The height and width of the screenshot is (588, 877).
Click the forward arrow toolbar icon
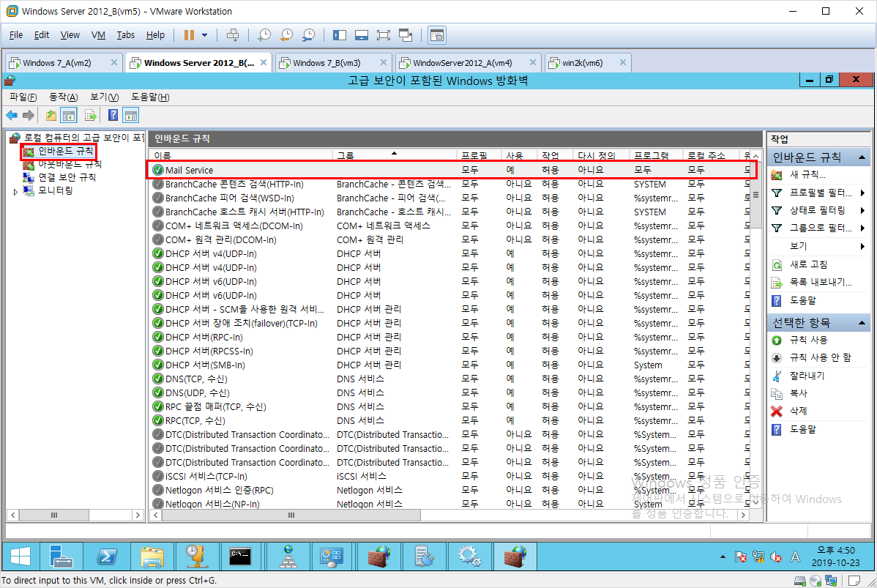pos(28,115)
